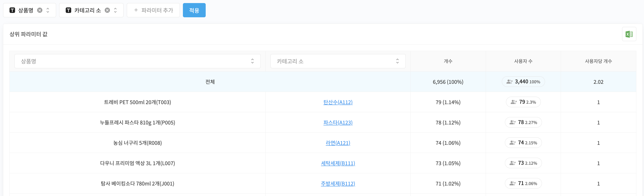This screenshot has width=644, height=196.
Task: Select product 농심 너구리 5개(R008)
Action: [x=138, y=143]
